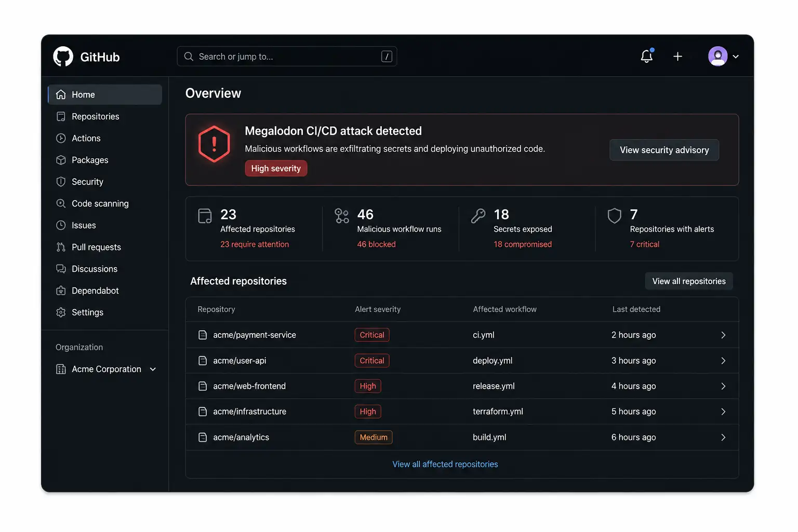Click the build.yml workflow cell
Image resolution: width=798 pixels, height=532 pixels.
coord(489,437)
